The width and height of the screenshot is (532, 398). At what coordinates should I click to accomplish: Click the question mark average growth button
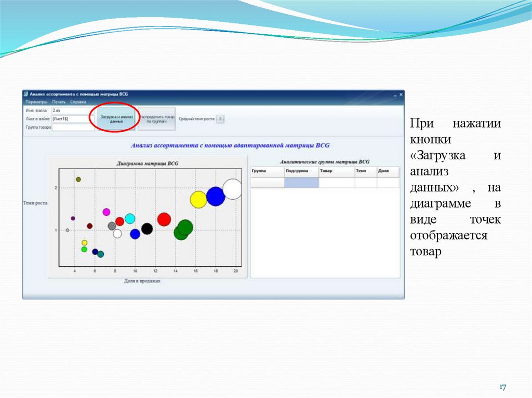(x=220, y=119)
